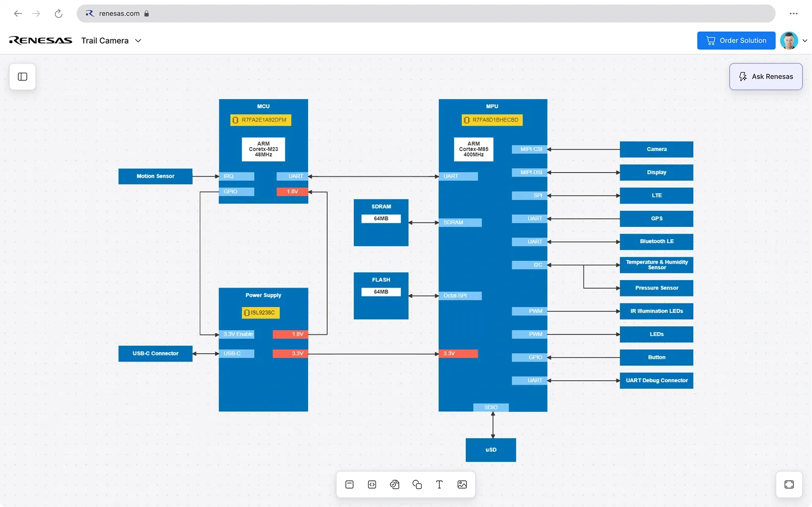Select the shapes tool icon
Image resolution: width=812 pixels, height=507 pixels.
click(x=417, y=484)
